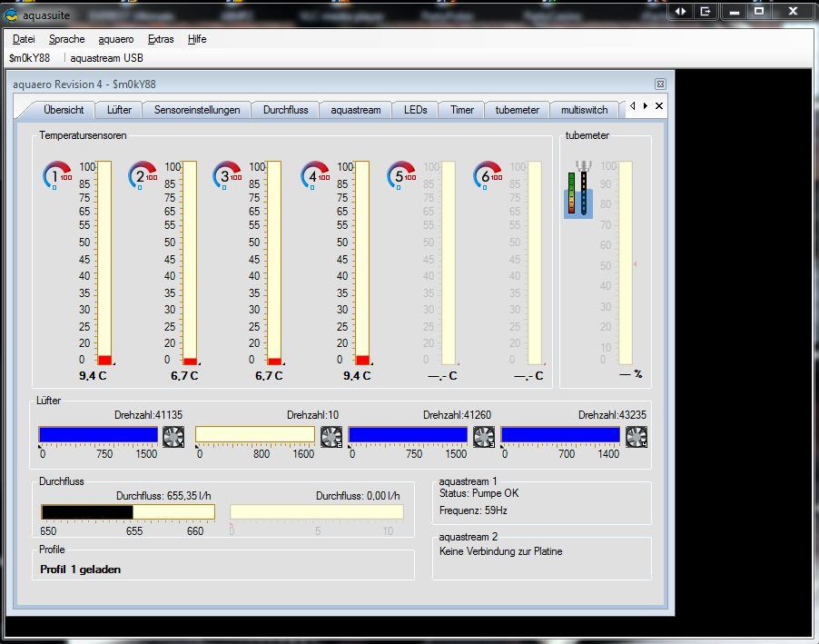819x644 pixels.
Task: Click the aquasuite app icon in title bar
Action: click(x=11, y=15)
